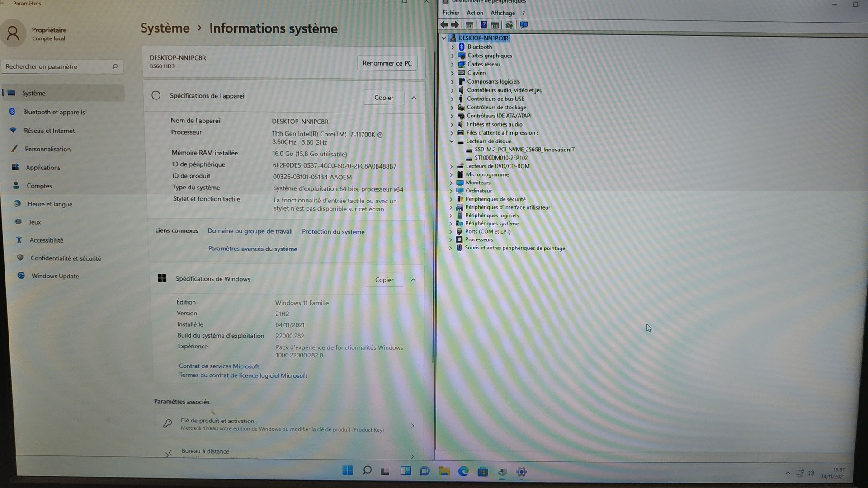Click the Rechercher un paramètre search field
Screen dimensions: 868x488
click(x=62, y=66)
